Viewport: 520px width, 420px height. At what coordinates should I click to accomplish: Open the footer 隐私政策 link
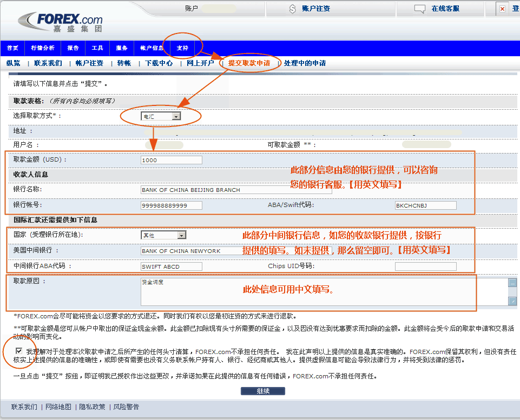(92, 406)
